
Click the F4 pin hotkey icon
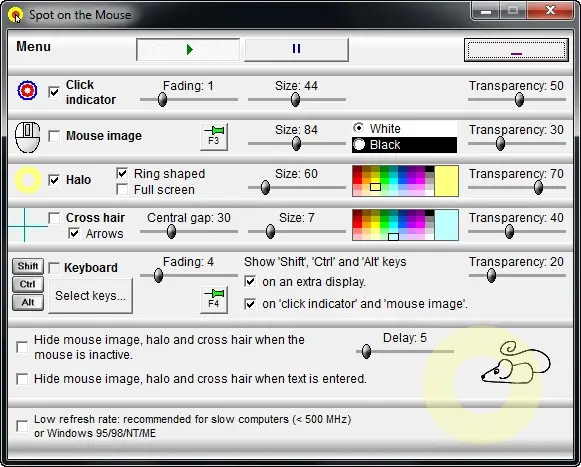point(214,299)
